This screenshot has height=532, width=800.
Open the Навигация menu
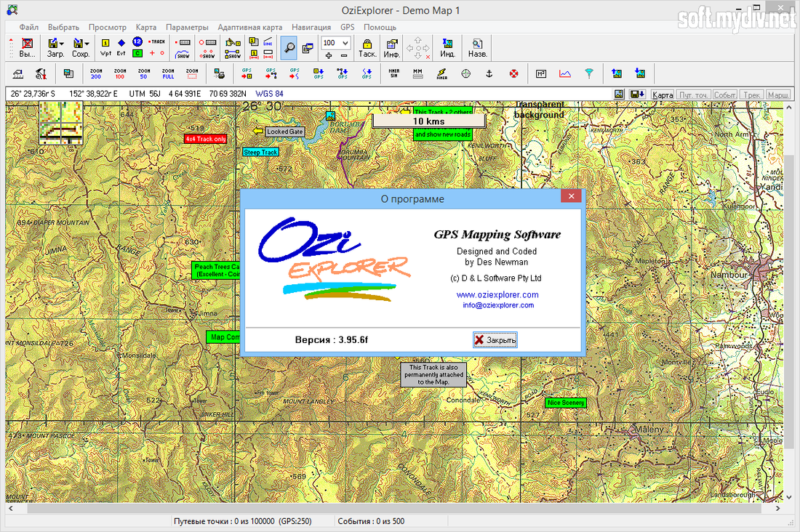pyautogui.click(x=311, y=27)
